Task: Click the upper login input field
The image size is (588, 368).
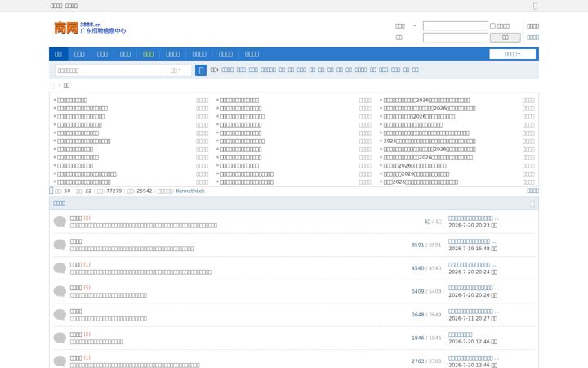Action: [x=456, y=26]
